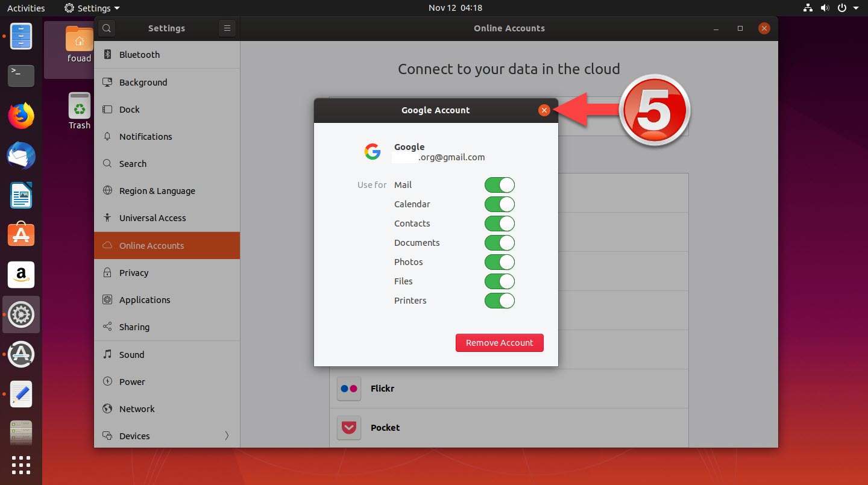The image size is (868, 485).
Task: Select the Pocket account row
Action: (509, 428)
